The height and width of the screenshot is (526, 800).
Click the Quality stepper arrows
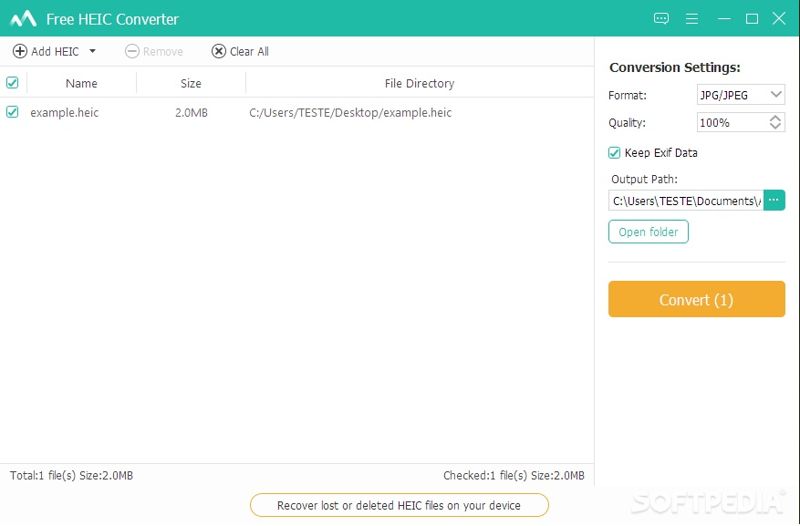[775, 122]
